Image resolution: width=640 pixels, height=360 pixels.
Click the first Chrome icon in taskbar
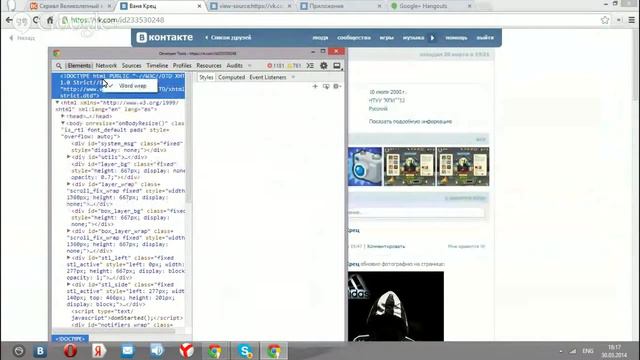215,351
